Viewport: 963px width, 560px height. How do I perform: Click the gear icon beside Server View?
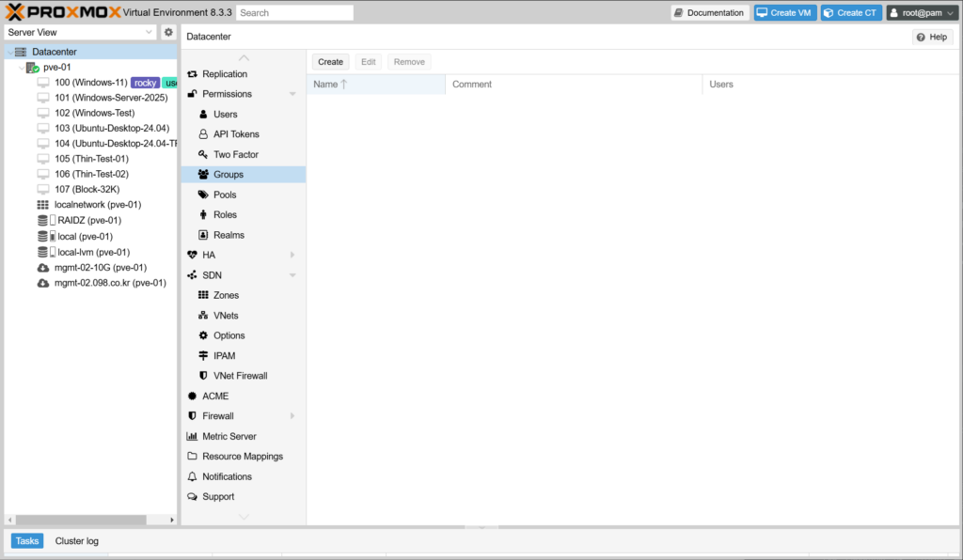[168, 32]
